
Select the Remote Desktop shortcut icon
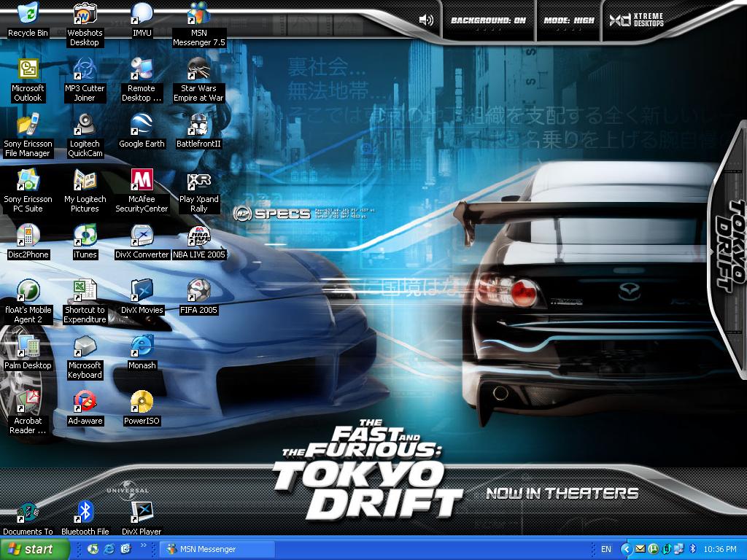(x=142, y=80)
